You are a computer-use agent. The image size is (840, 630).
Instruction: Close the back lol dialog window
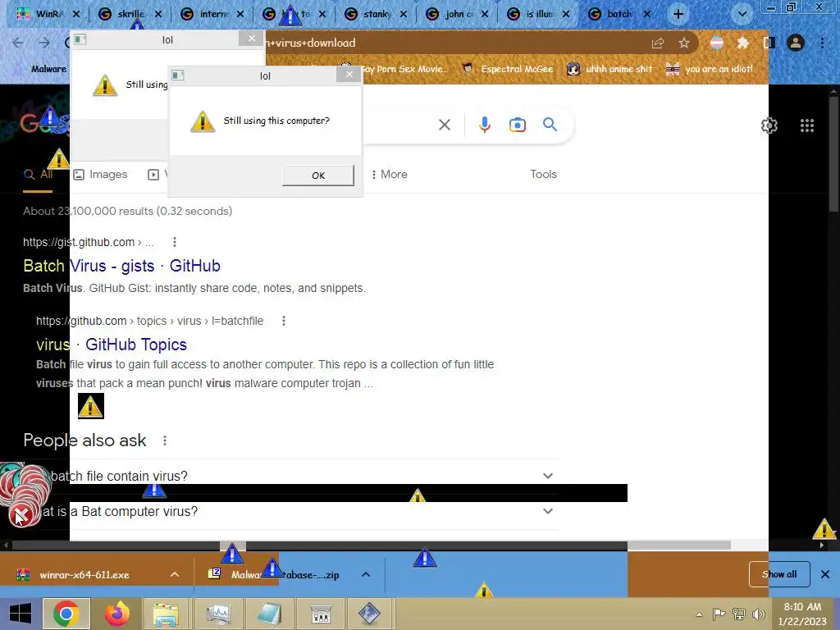[251, 39]
